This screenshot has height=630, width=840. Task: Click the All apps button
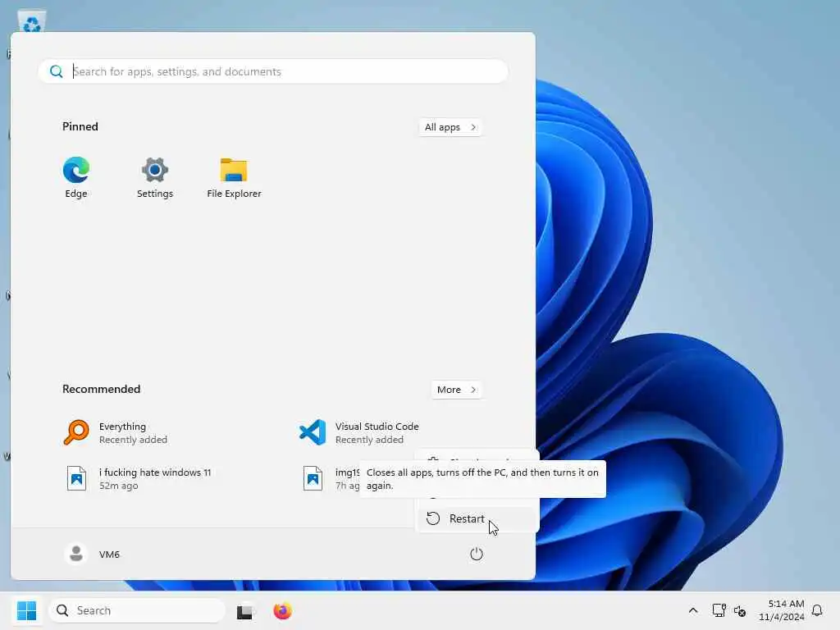(x=450, y=127)
